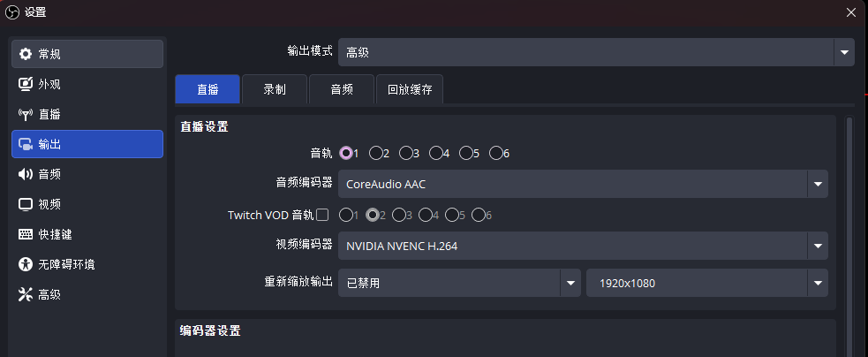Switch to the 录制 recording tab
Viewport: 868px width, 357px height.
pyautogui.click(x=275, y=89)
